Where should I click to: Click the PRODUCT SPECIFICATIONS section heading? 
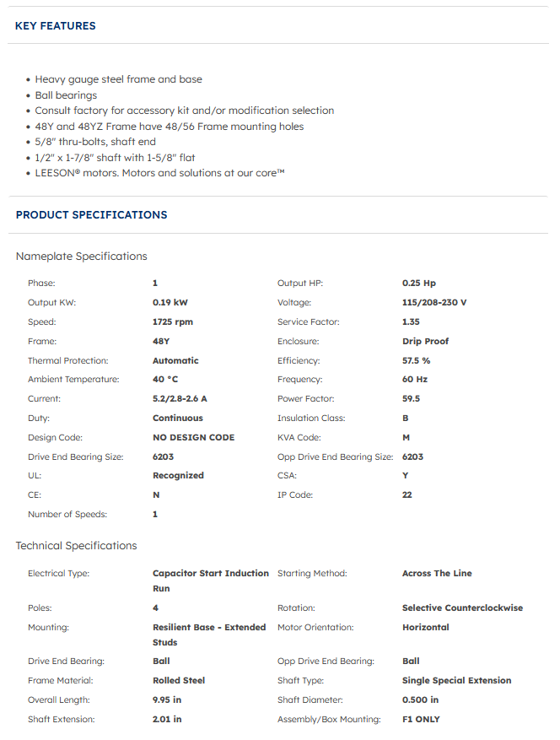click(91, 215)
